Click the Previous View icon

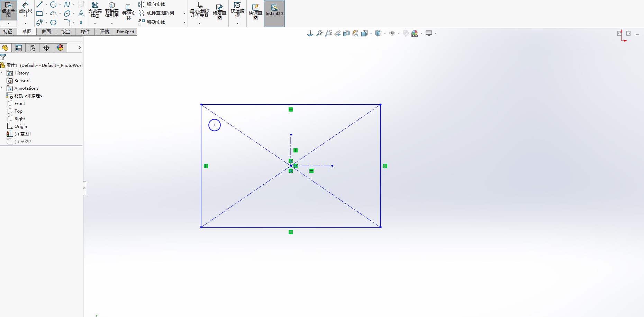(337, 33)
